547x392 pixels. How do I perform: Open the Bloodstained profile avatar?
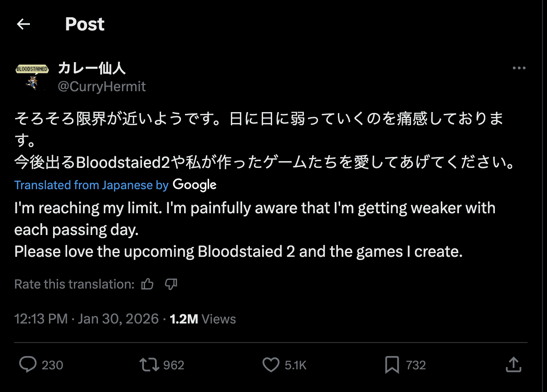tap(32, 77)
